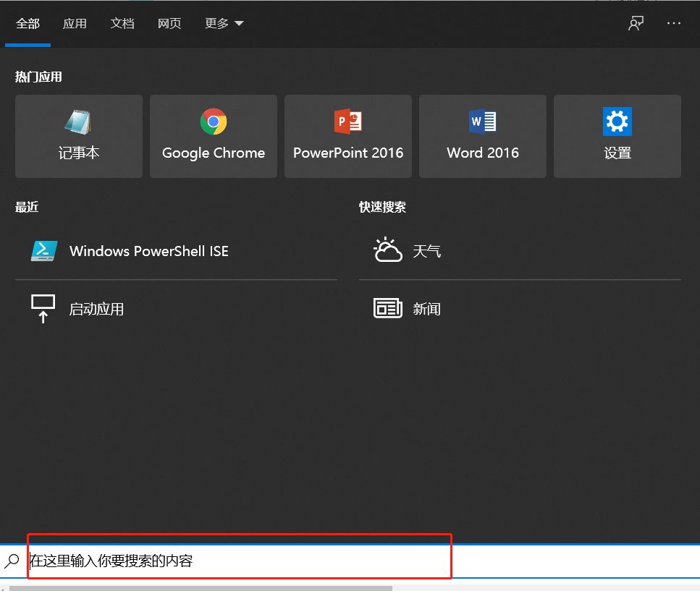The width and height of the screenshot is (700, 591).
Task: Switch to the 全部 (All) tab
Action: 28,24
